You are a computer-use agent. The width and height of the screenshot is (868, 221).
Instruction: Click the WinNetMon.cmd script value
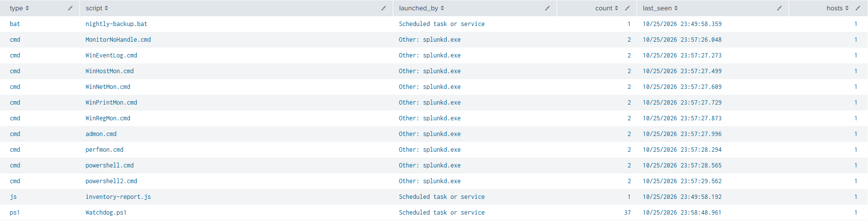pyautogui.click(x=108, y=87)
